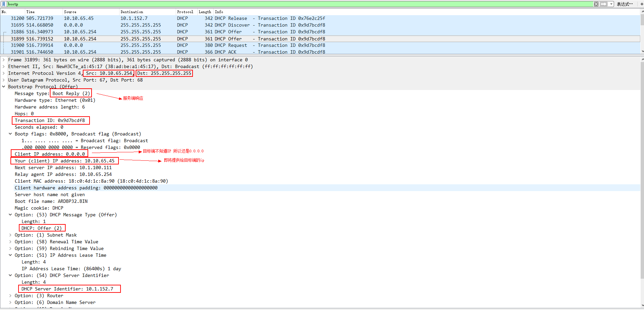Collapse Option (54) DHCP Server Identifier
644x310 pixels.
(10, 276)
